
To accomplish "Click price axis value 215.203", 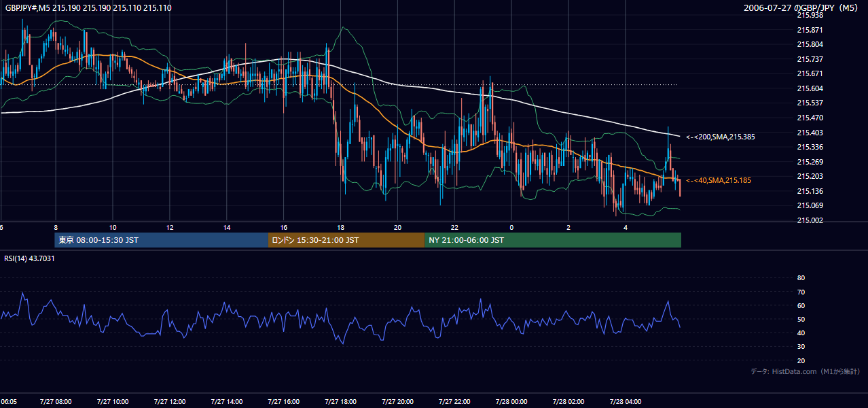I will click(x=810, y=176).
